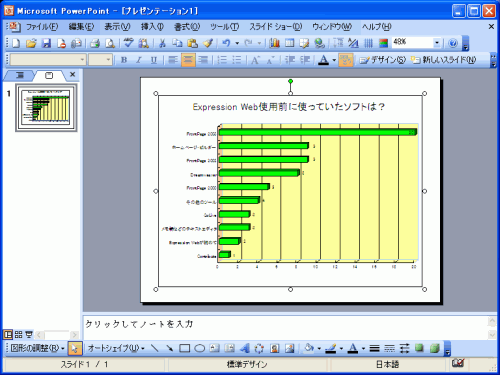Image resolution: width=500 pixels, height=375 pixels.
Task: Cut the selection with scissors icon
Action: point(162,43)
